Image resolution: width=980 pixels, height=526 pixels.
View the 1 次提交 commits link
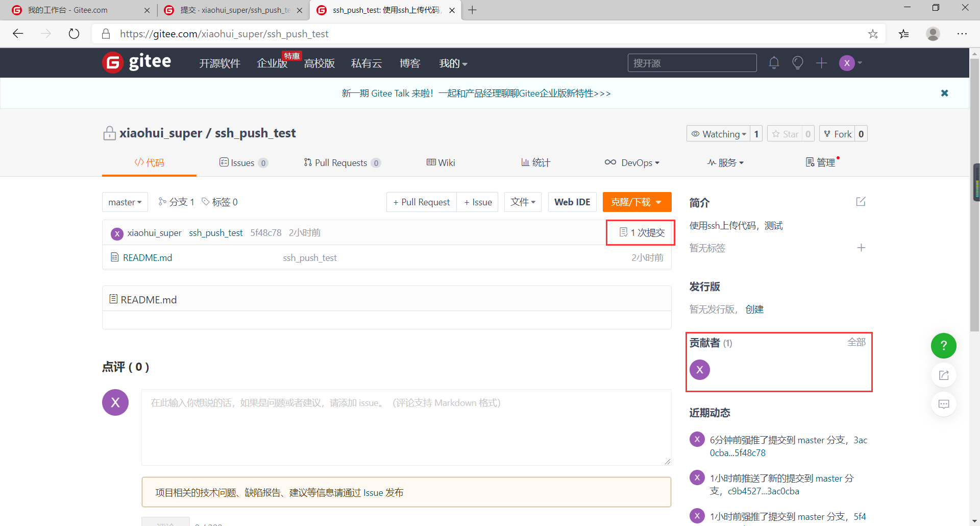(642, 233)
